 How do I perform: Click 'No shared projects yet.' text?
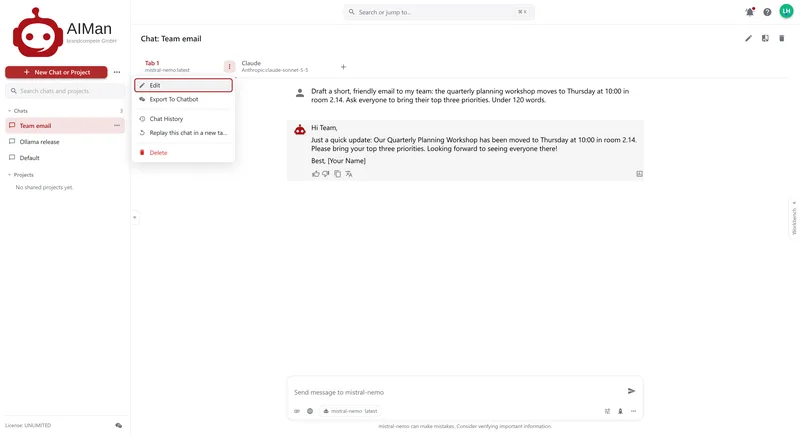click(x=44, y=188)
